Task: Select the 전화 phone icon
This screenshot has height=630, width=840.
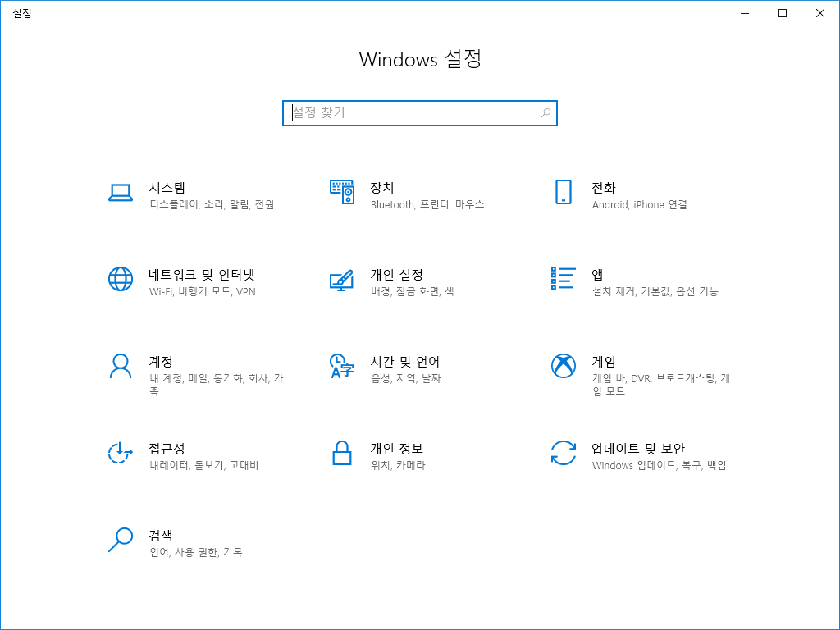Action: [563, 192]
